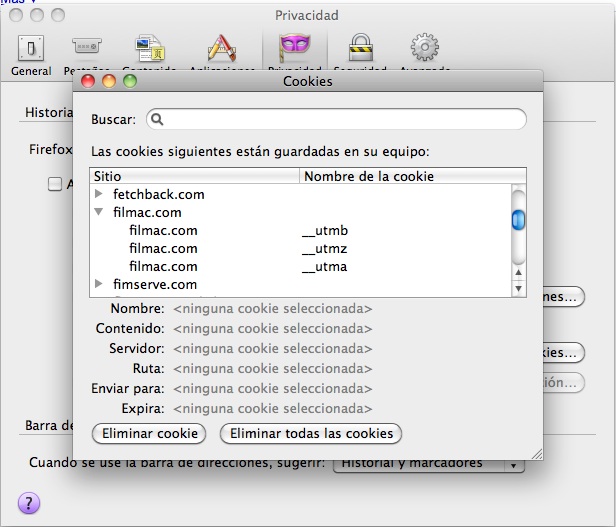Open the Avanzado gear icon
The image size is (616, 527).
tap(425, 48)
